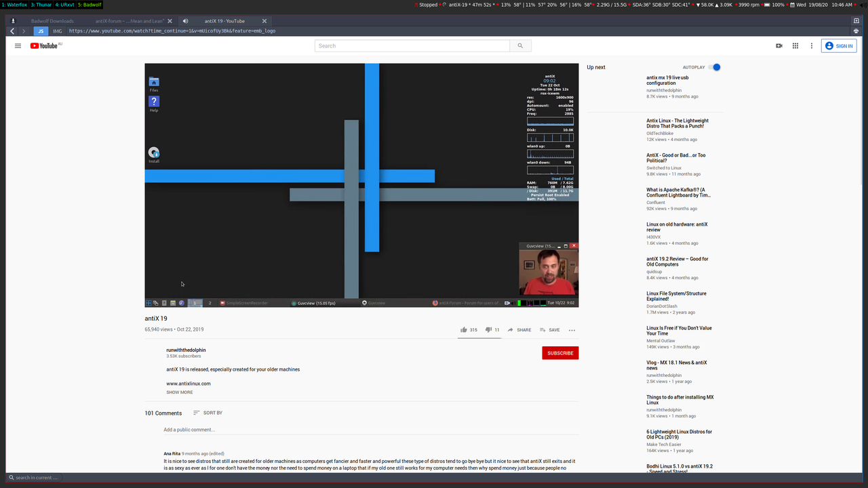868x488 pixels.
Task: Open the SORT BY comments dropdown
Action: point(208,413)
